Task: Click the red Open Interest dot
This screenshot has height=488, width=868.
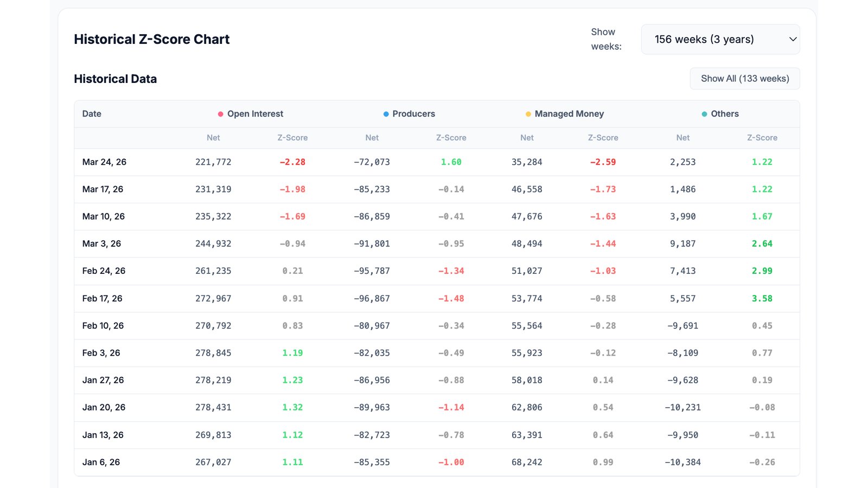Action: click(x=221, y=114)
